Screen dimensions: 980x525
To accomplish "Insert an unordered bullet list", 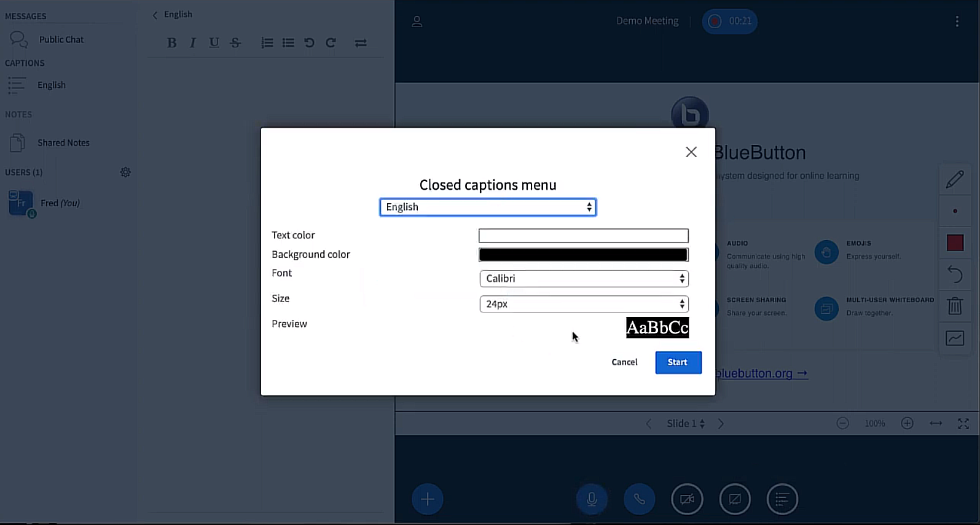I will coord(288,43).
